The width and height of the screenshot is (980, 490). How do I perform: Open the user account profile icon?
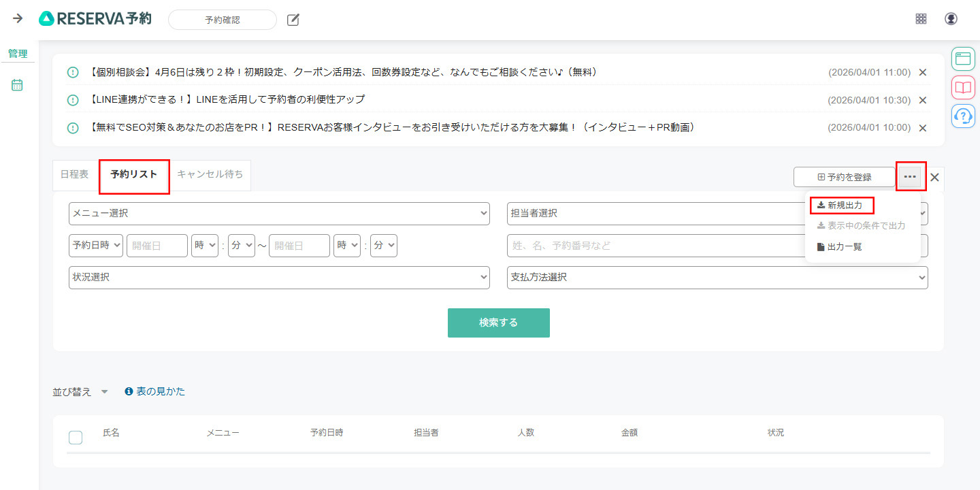(x=951, y=19)
